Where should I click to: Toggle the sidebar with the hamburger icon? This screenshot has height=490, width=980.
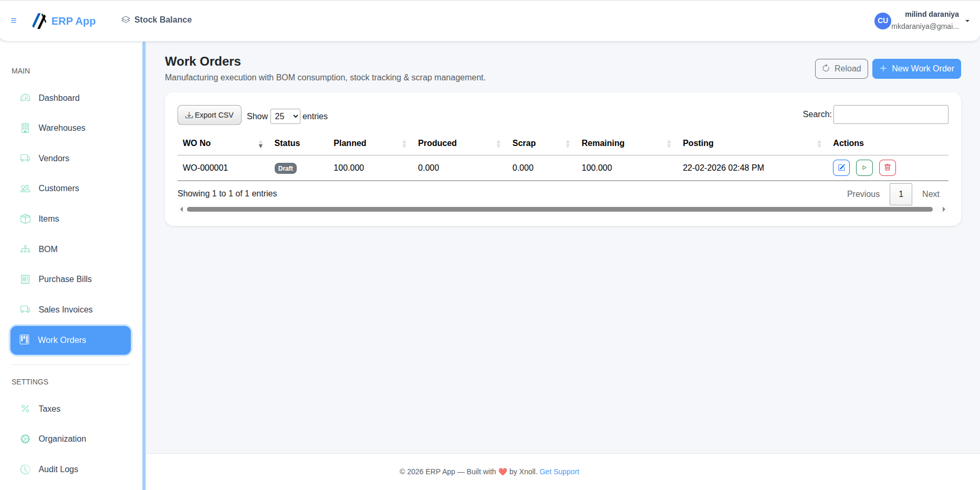pyautogui.click(x=14, y=20)
